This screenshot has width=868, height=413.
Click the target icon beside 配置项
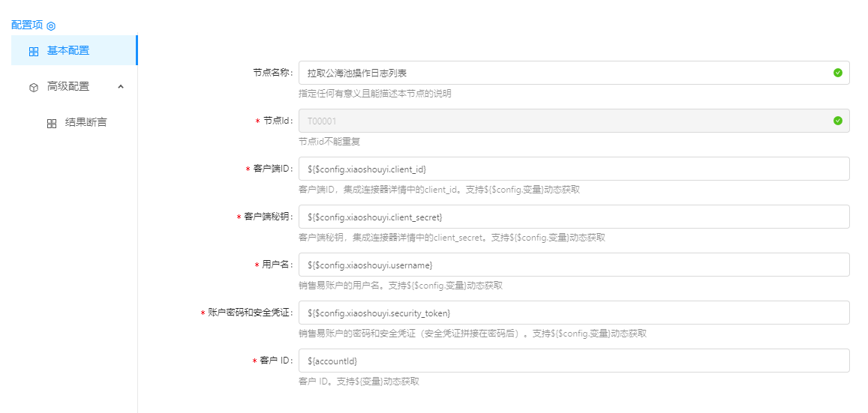[51, 25]
